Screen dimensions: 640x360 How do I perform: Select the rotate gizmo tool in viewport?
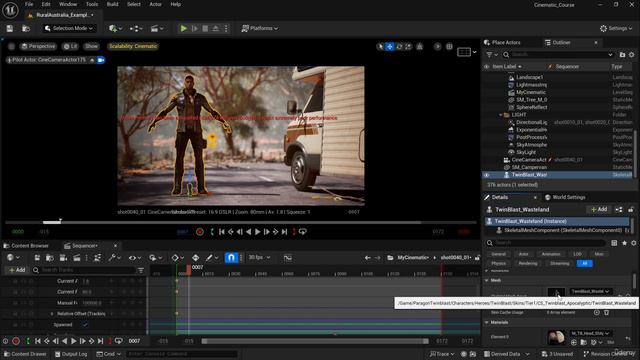(399, 47)
